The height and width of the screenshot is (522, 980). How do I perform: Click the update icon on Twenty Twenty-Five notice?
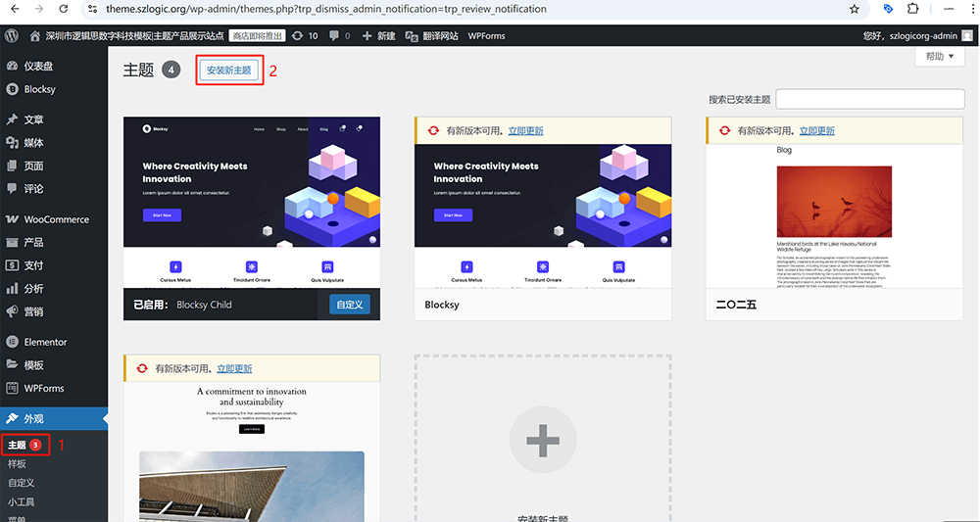click(724, 130)
